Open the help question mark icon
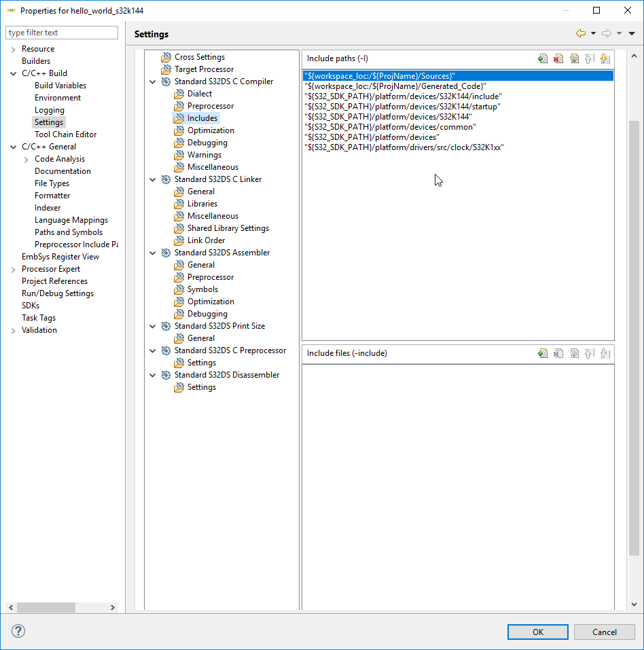The width and height of the screenshot is (644, 650). [18, 631]
